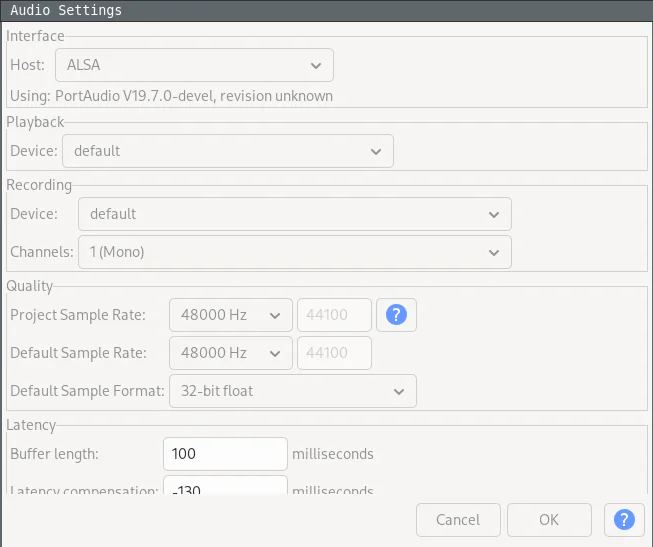
Task: Click the milliseconds label after Buffer length
Action: (333, 454)
